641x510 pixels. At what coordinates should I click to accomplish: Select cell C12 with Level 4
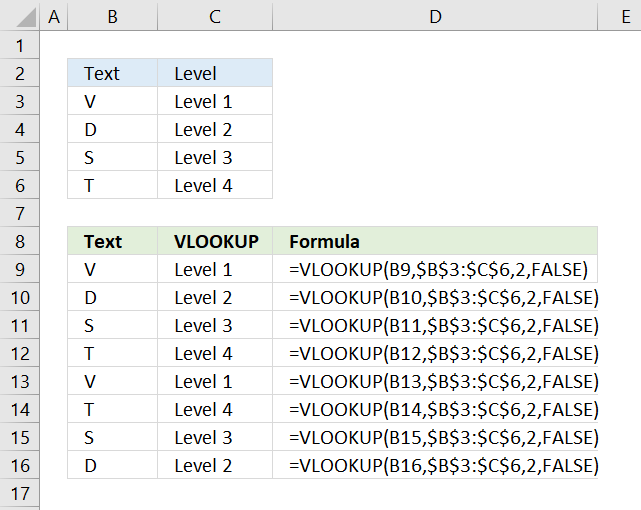tap(215, 353)
